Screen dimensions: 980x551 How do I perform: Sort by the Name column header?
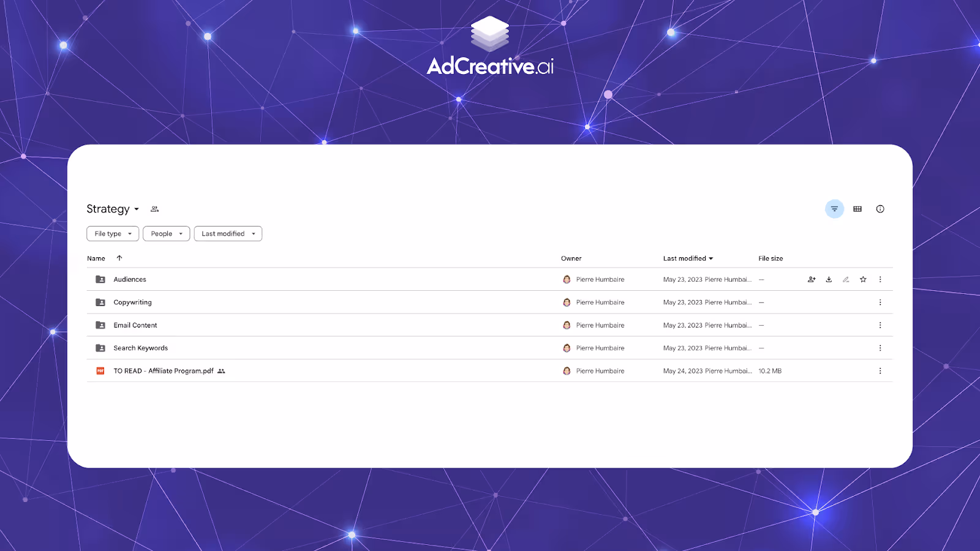coord(96,258)
